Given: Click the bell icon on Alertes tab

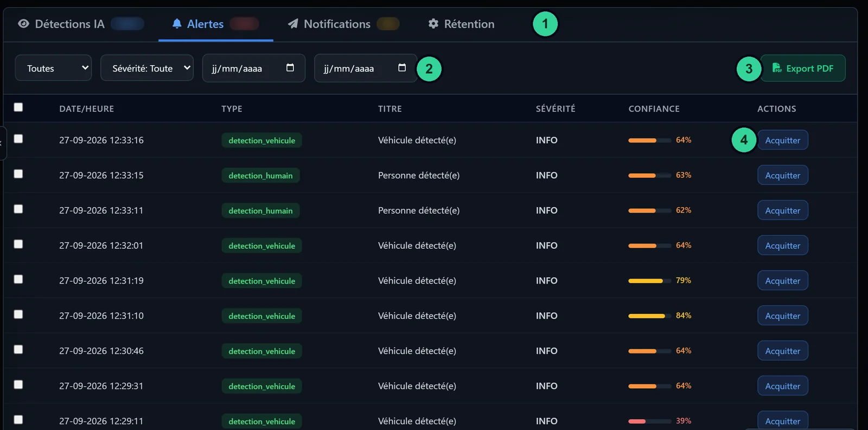Looking at the screenshot, I should (177, 24).
